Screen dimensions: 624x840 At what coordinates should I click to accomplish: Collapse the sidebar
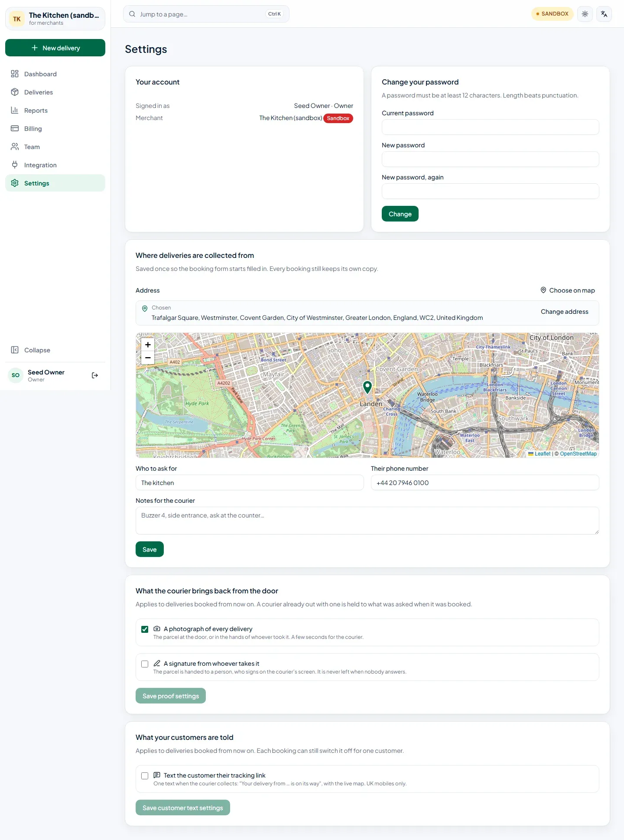pyautogui.click(x=55, y=350)
